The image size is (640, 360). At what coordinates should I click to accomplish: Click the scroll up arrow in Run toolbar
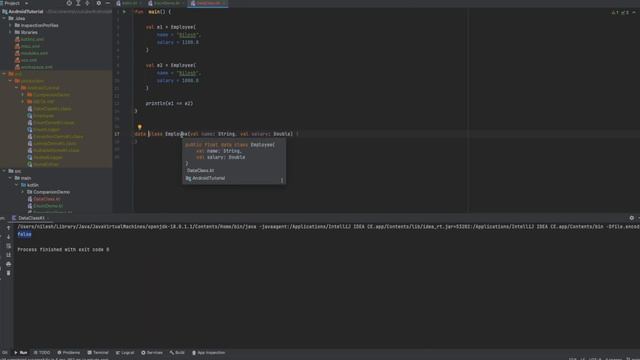(x=8, y=228)
